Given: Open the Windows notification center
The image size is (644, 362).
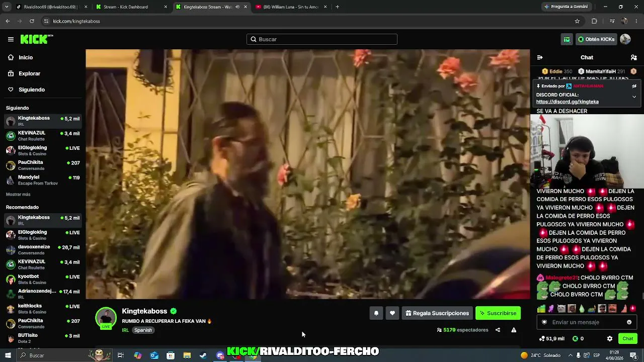Looking at the screenshot, I should [x=633, y=355].
